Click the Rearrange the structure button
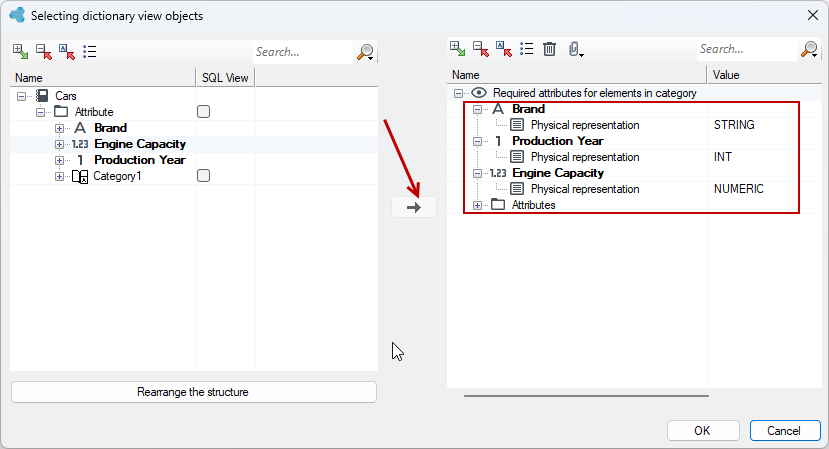The height and width of the screenshot is (449, 829). tap(194, 392)
